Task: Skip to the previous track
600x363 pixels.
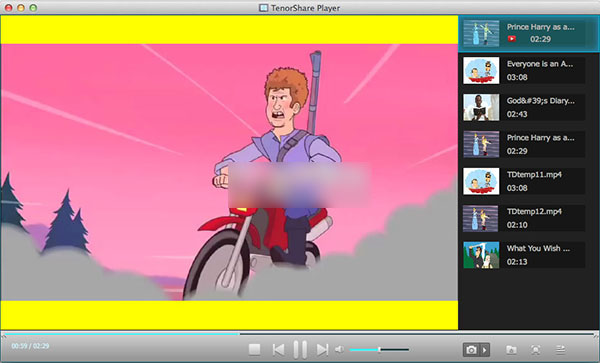Action: pos(279,350)
